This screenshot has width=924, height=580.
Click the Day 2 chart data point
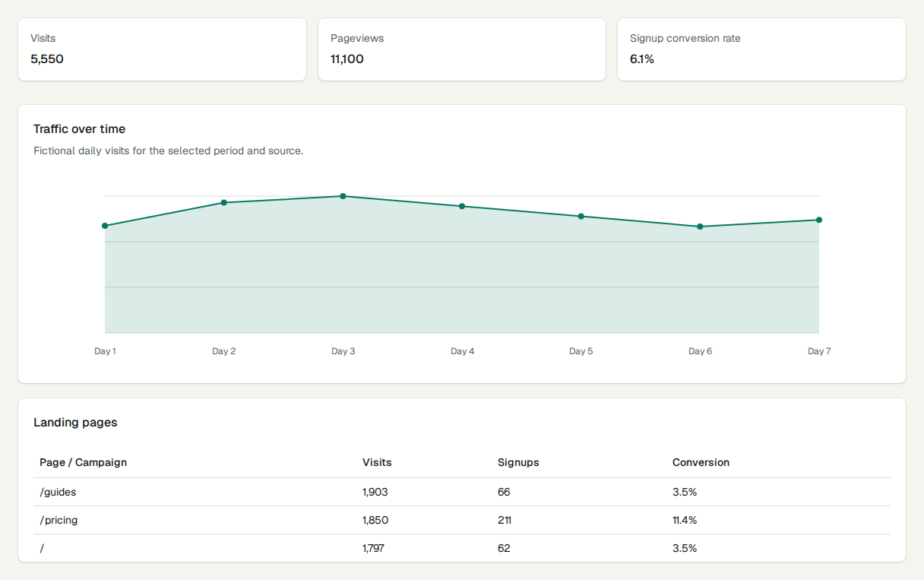point(224,202)
